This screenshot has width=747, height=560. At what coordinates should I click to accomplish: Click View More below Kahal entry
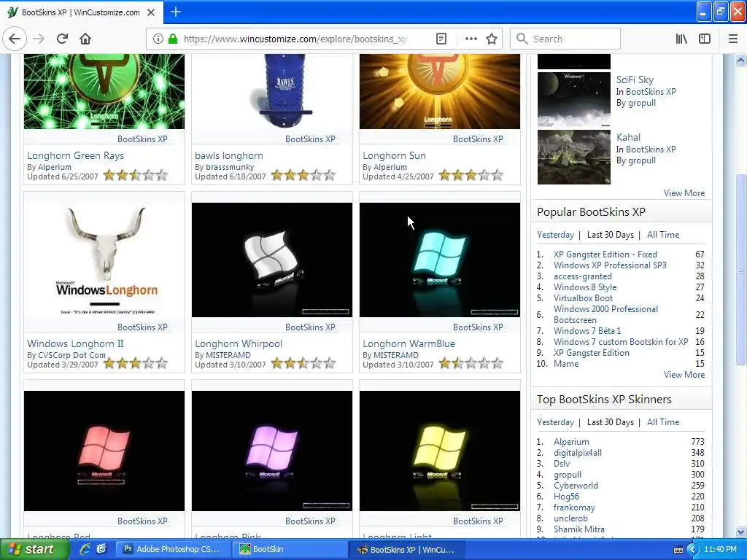(684, 192)
